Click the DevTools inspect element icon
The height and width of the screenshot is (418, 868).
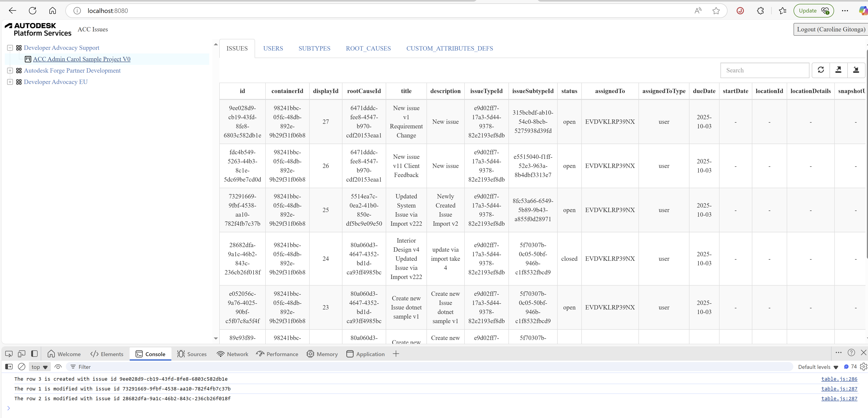click(x=9, y=354)
